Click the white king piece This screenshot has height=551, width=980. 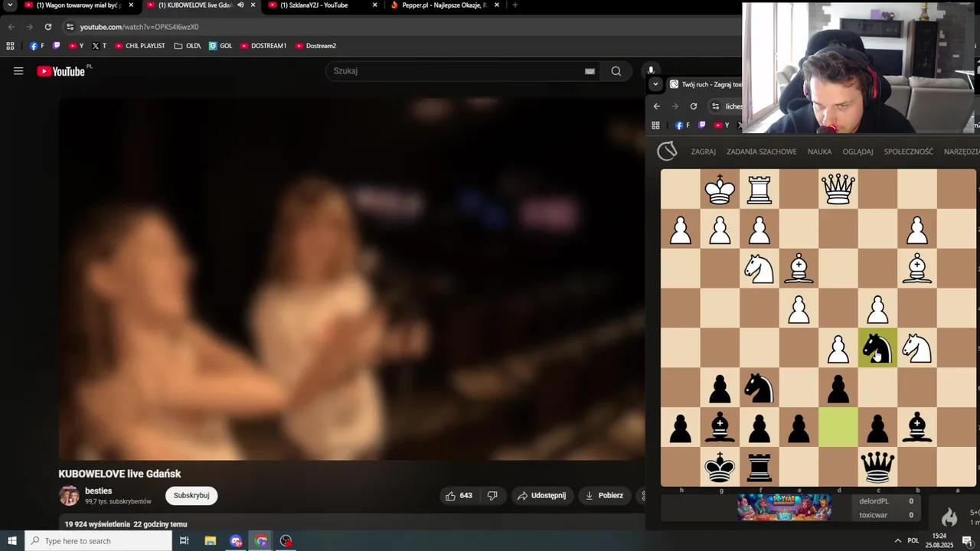pyautogui.click(x=720, y=189)
